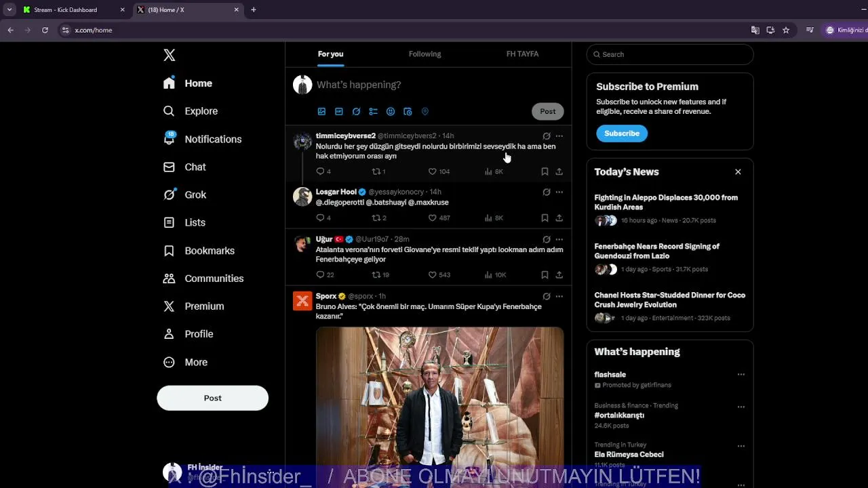The height and width of the screenshot is (488, 868).
Task: Open flashsale promoted trend
Action: click(610, 374)
